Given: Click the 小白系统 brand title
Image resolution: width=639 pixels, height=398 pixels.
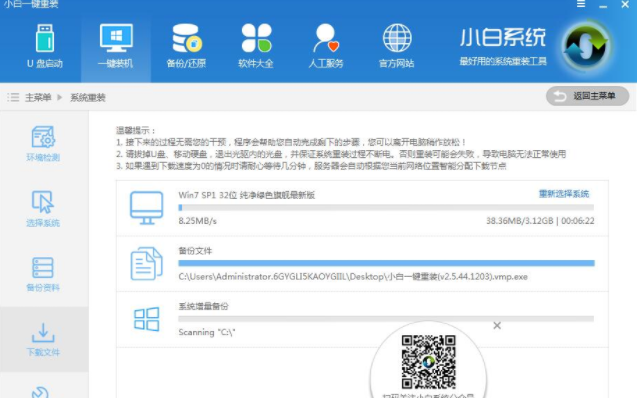Looking at the screenshot, I should coord(503,37).
